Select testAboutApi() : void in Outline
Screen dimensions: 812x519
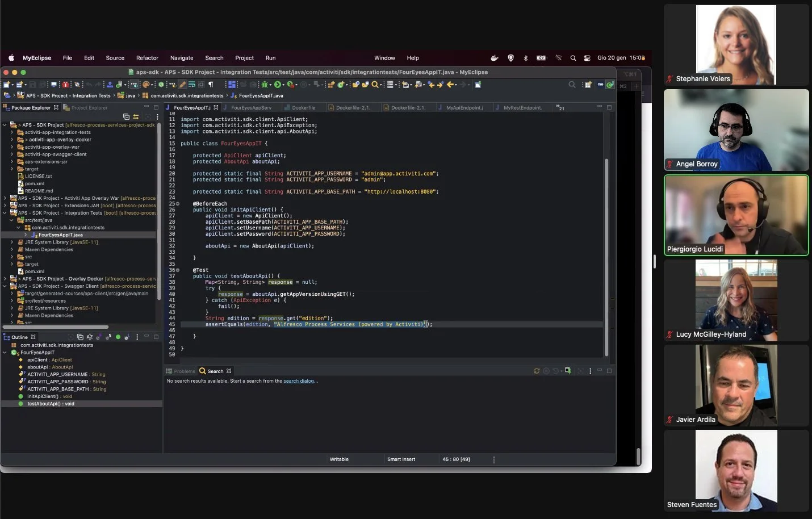click(51, 404)
